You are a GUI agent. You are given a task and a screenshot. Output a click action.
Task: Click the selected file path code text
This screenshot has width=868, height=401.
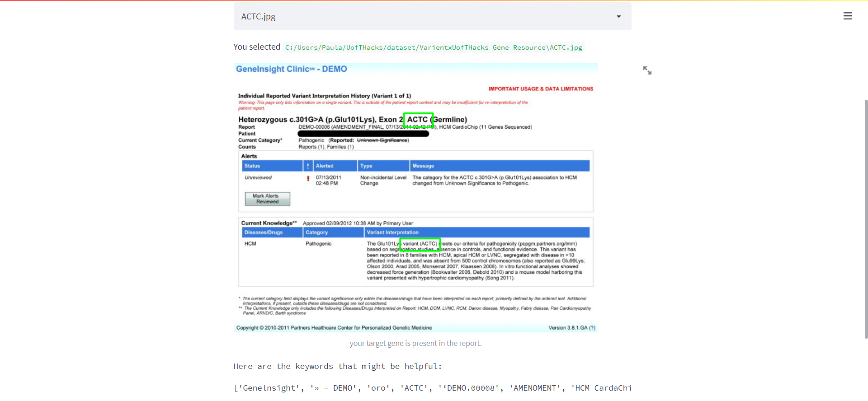coord(434,47)
